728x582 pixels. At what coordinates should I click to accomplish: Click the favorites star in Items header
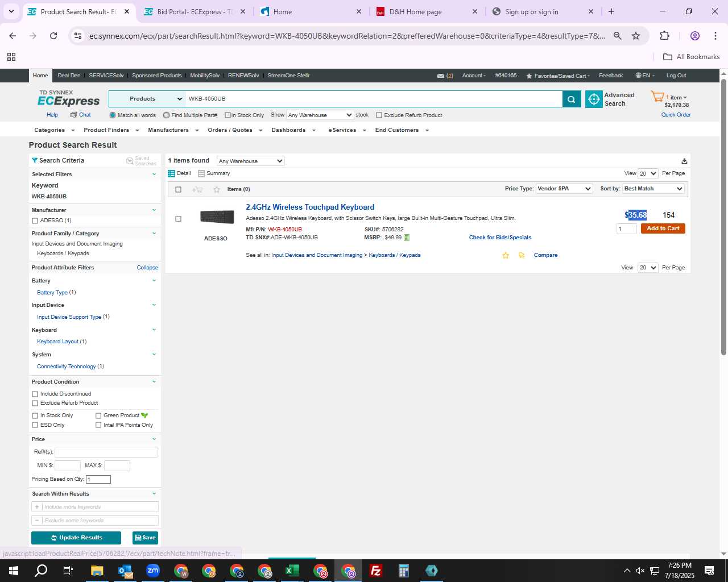216,189
